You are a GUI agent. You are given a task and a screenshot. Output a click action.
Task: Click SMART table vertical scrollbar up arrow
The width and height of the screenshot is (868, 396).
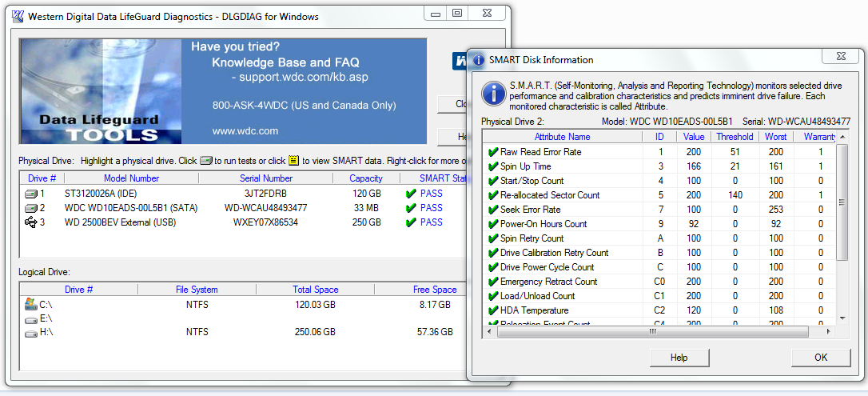tap(842, 137)
